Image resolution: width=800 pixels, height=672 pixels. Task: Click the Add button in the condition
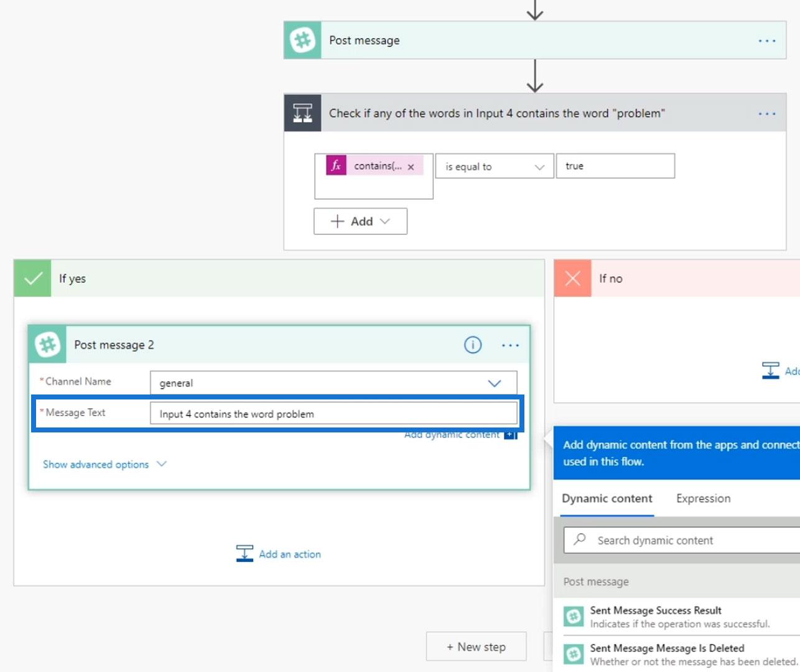[x=360, y=222]
